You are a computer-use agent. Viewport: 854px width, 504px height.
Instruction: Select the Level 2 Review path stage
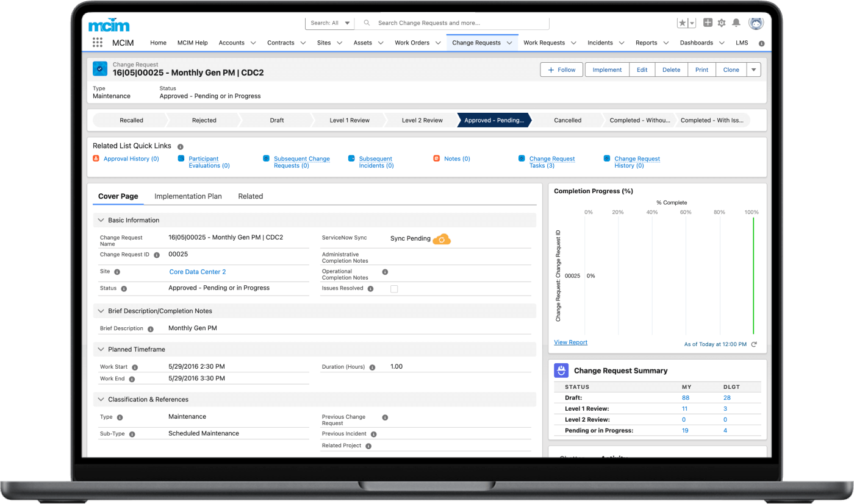click(422, 120)
